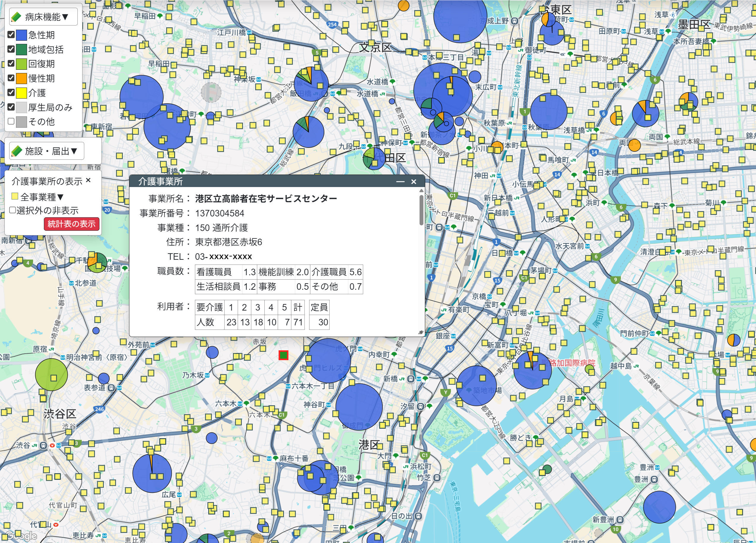
Task: Click the small blue circle near 乃木坂
Action: point(212,352)
